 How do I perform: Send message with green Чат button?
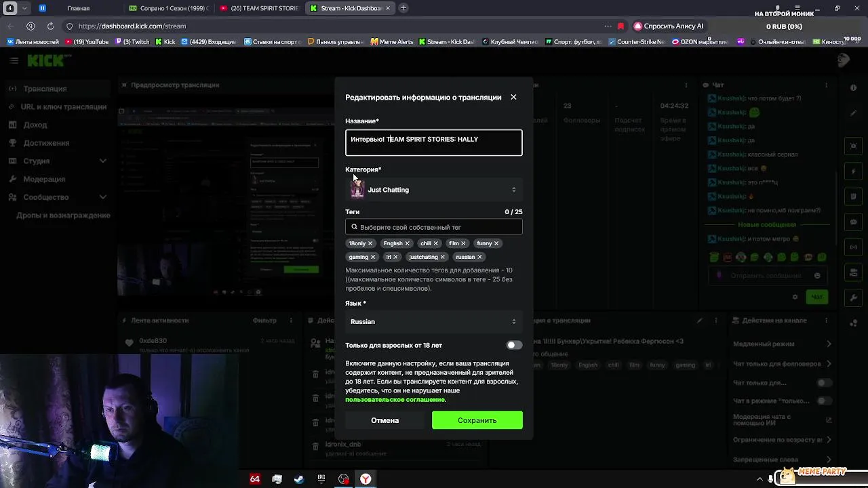pyautogui.click(x=816, y=297)
